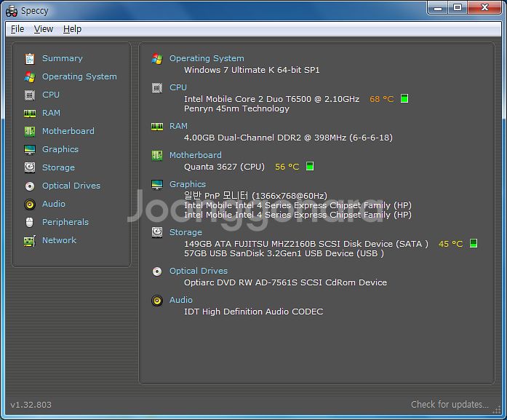Click the Intel Mobile Core 2 Duo T6500 line
This screenshot has height=420, width=507.
click(x=271, y=99)
